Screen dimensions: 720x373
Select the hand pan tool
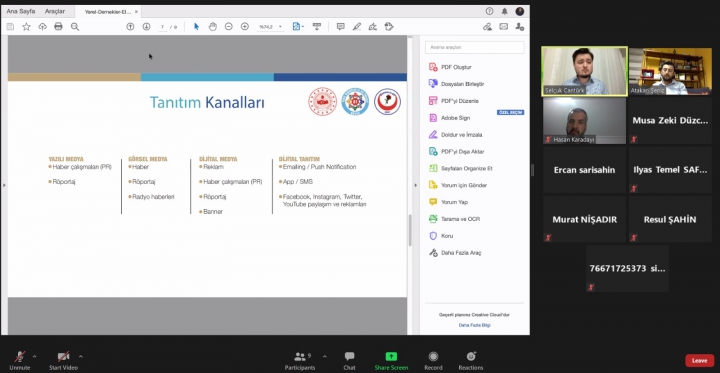(x=213, y=27)
